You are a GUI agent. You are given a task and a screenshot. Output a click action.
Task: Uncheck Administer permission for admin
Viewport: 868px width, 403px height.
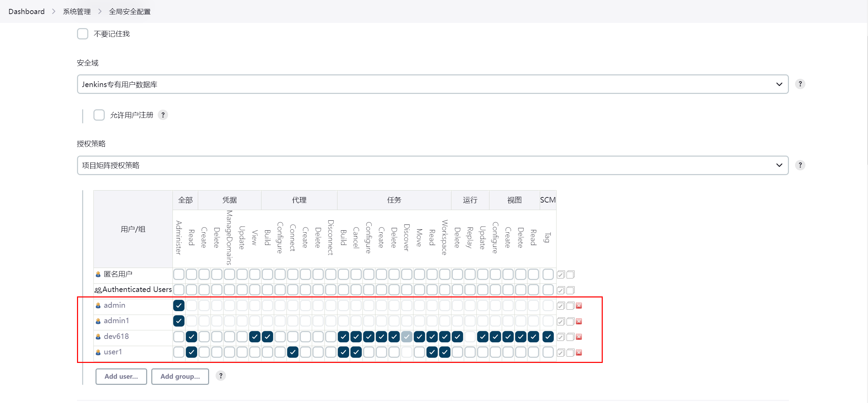tap(179, 305)
